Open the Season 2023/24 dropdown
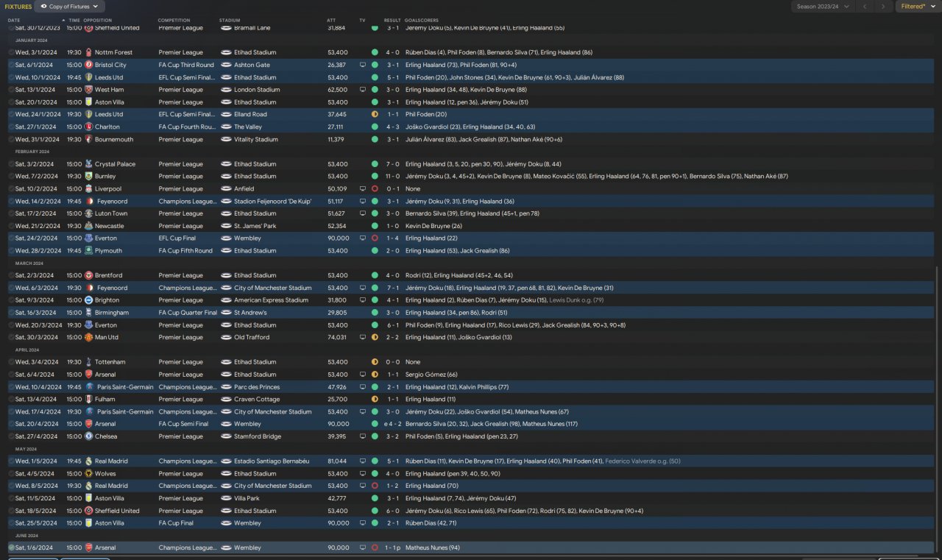This screenshot has width=942, height=560. (824, 7)
